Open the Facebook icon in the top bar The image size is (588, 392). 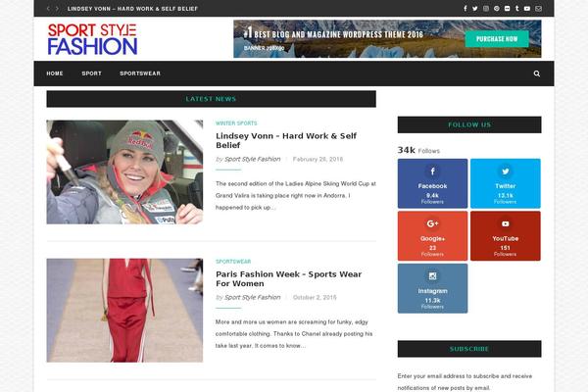465,8
